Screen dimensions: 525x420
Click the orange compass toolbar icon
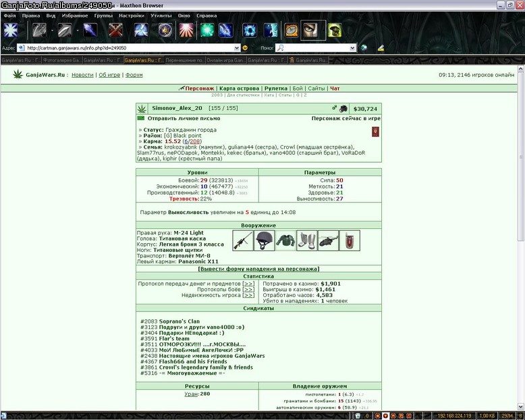point(292,30)
